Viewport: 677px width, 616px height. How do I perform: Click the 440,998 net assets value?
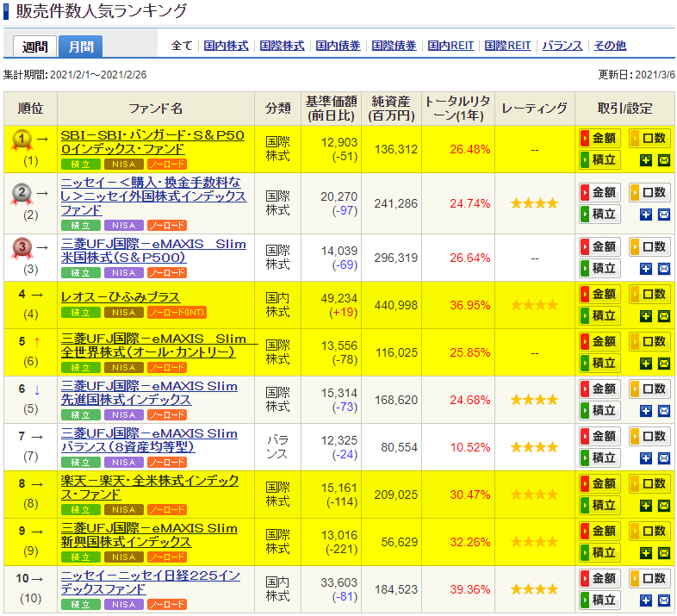click(x=396, y=305)
